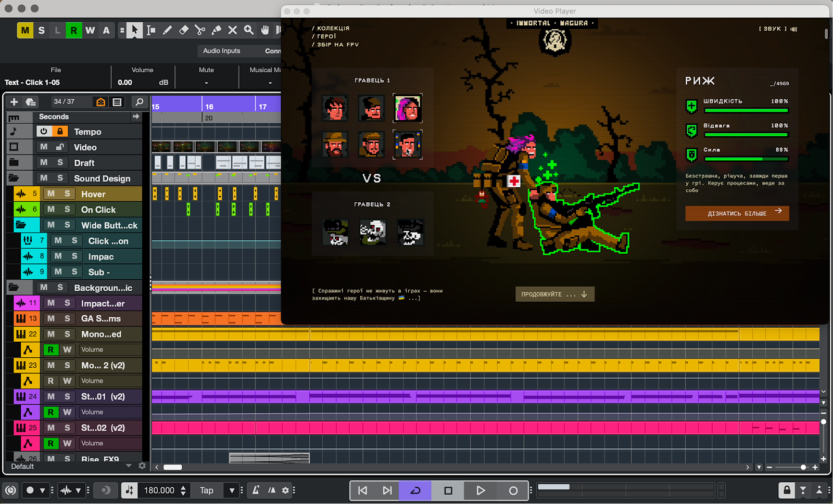
Task: Choose the Zoom magnifier tool
Action: [x=249, y=30]
